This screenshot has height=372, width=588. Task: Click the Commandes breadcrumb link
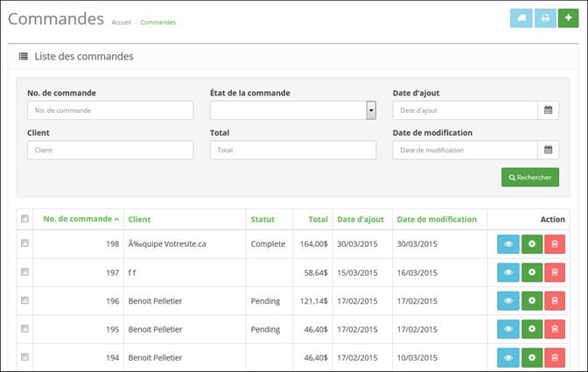(157, 22)
